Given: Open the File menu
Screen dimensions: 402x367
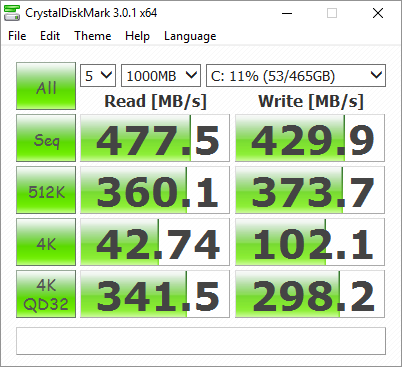Looking at the screenshot, I should click(17, 36).
